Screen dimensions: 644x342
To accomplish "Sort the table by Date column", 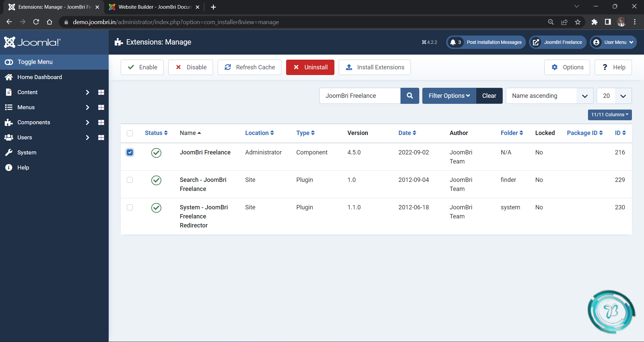I will (407, 133).
